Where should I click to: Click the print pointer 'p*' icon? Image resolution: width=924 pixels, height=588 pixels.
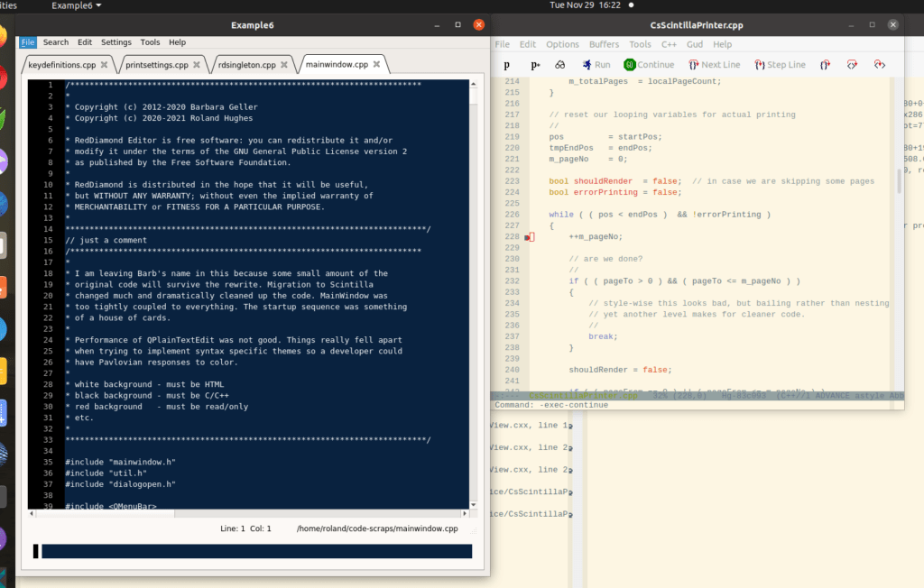[x=534, y=65]
